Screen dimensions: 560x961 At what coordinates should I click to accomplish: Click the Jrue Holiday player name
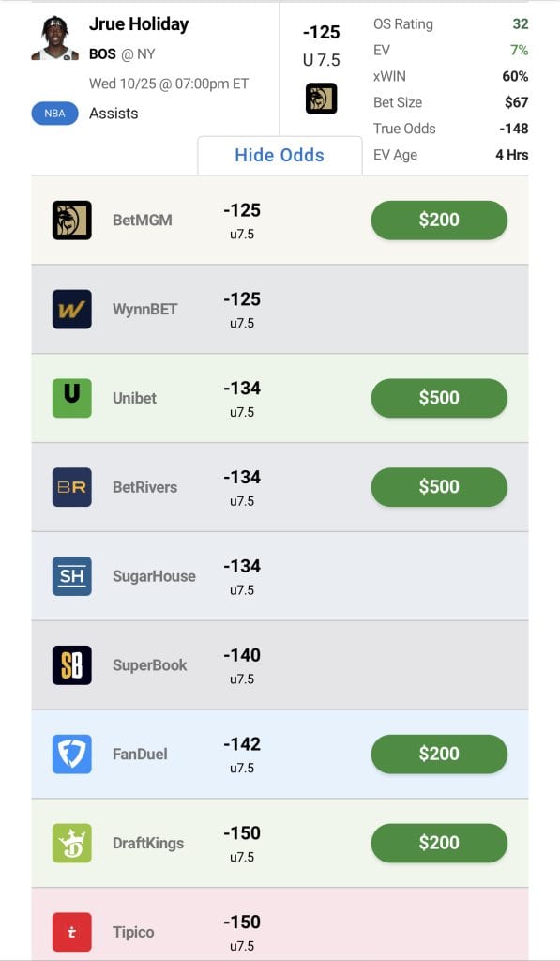coord(139,24)
